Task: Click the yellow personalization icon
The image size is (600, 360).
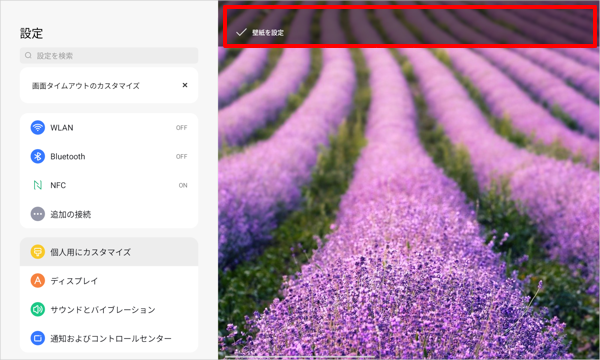Action: coord(38,252)
